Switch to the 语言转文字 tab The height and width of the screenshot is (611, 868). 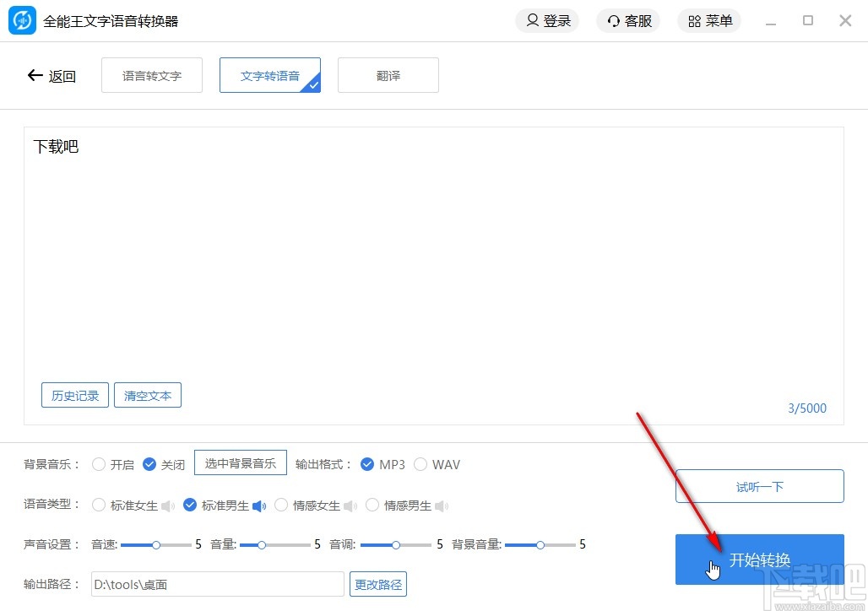(151, 75)
